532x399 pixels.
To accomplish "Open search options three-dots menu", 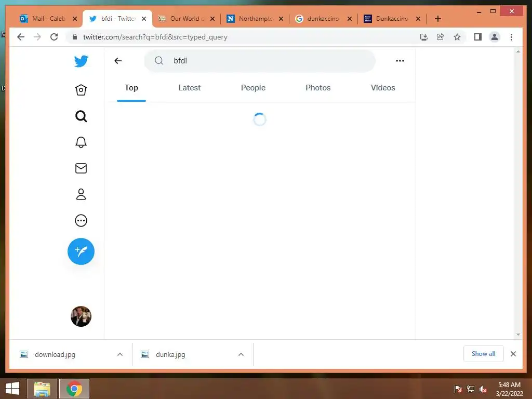I will coord(400,61).
